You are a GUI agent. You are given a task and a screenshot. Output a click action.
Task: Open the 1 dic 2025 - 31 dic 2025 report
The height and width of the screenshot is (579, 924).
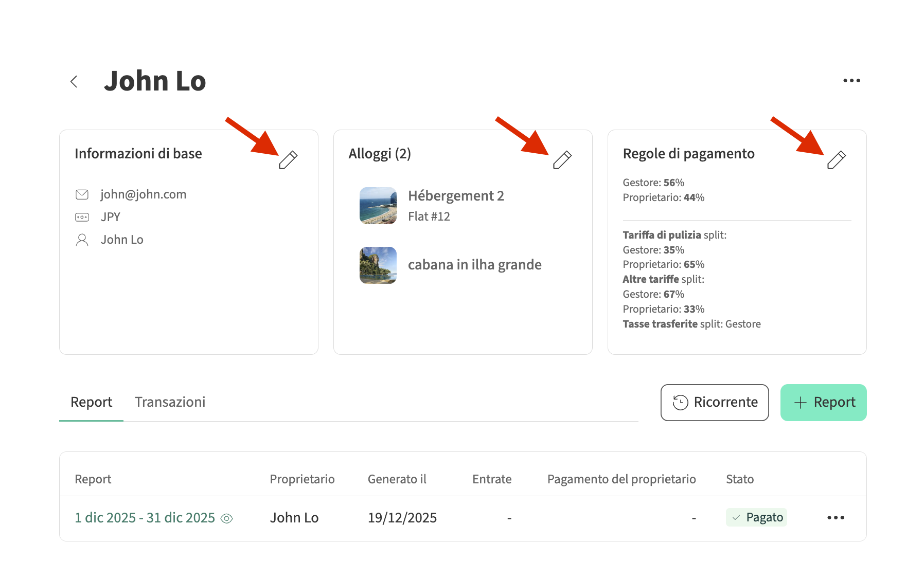click(145, 518)
